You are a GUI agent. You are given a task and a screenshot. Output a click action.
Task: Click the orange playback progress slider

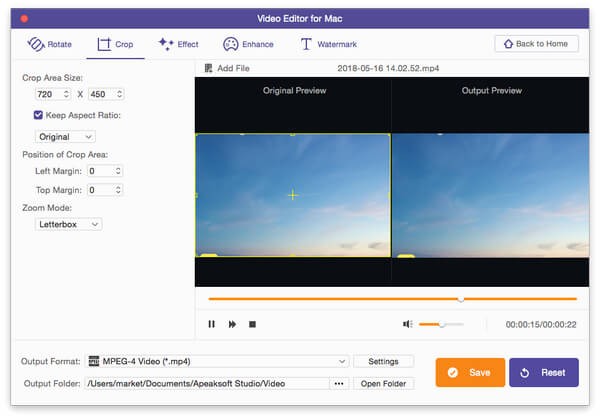[x=392, y=299]
